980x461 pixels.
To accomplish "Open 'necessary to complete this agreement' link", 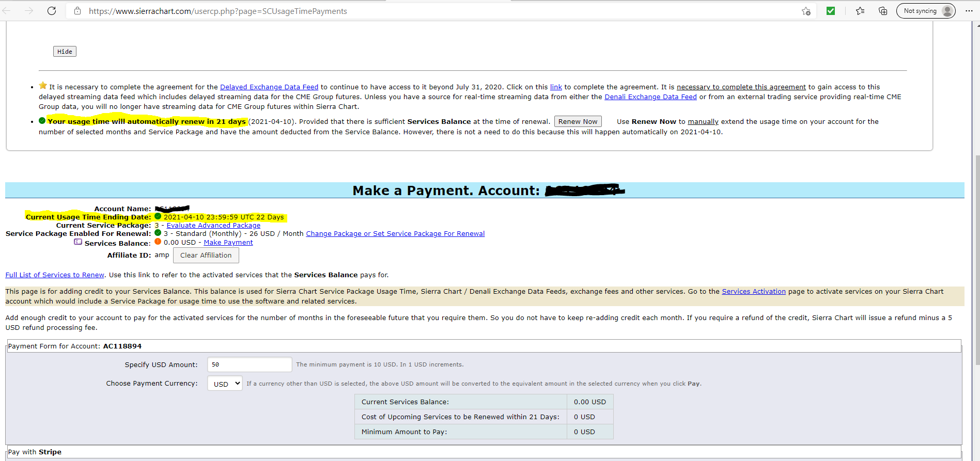I will tap(741, 87).
